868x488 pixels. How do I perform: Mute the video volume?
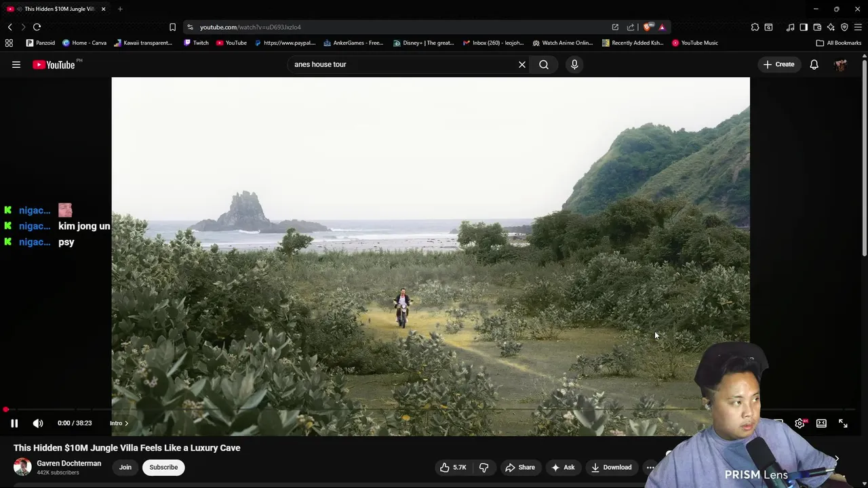pos(38,423)
